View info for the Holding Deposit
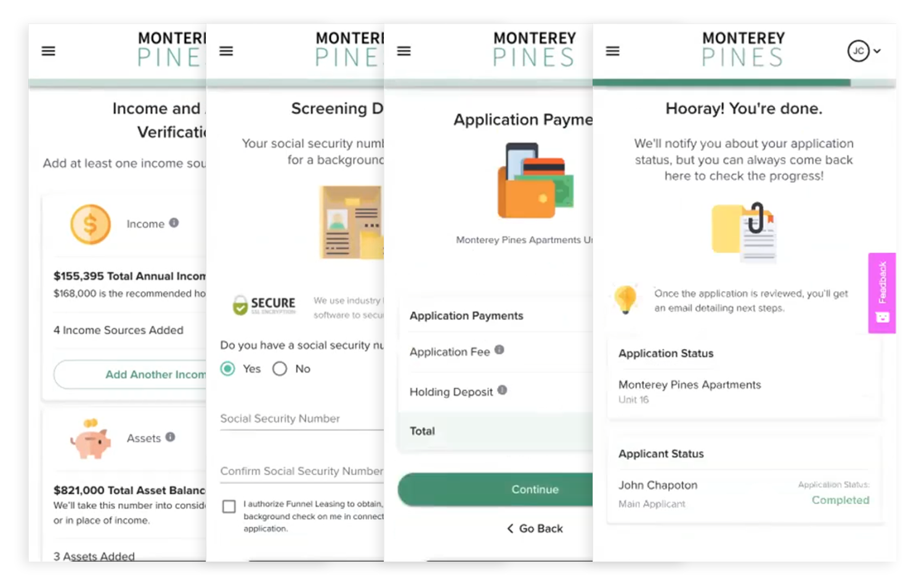Viewport: 924px width, 585px height. tap(502, 390)
